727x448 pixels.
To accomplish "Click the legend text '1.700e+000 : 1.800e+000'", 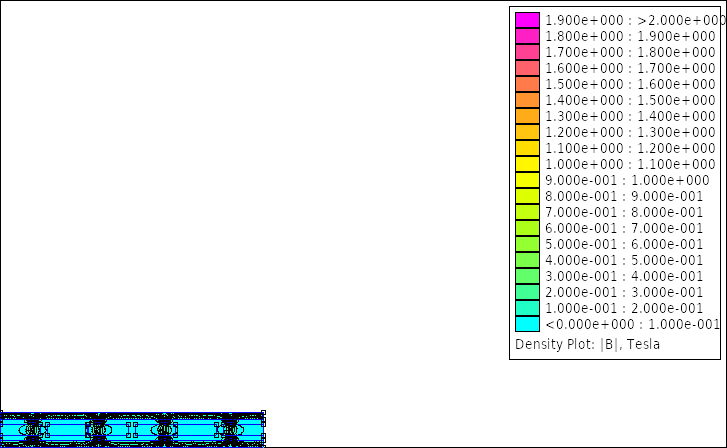I will (x=631, y=52).
